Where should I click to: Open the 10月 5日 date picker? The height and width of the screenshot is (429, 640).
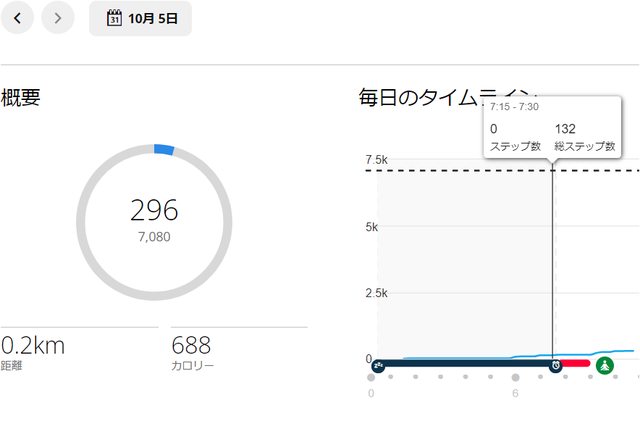[140, 18]
